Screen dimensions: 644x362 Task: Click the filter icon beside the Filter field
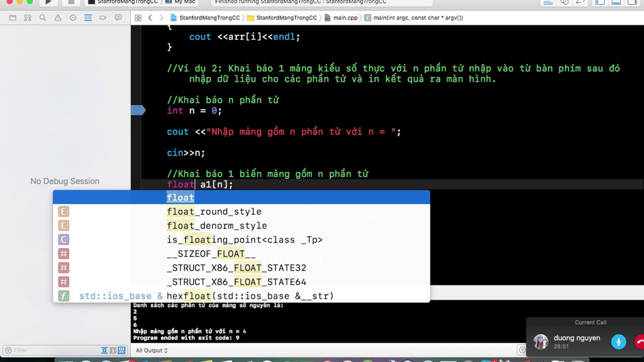8,350
